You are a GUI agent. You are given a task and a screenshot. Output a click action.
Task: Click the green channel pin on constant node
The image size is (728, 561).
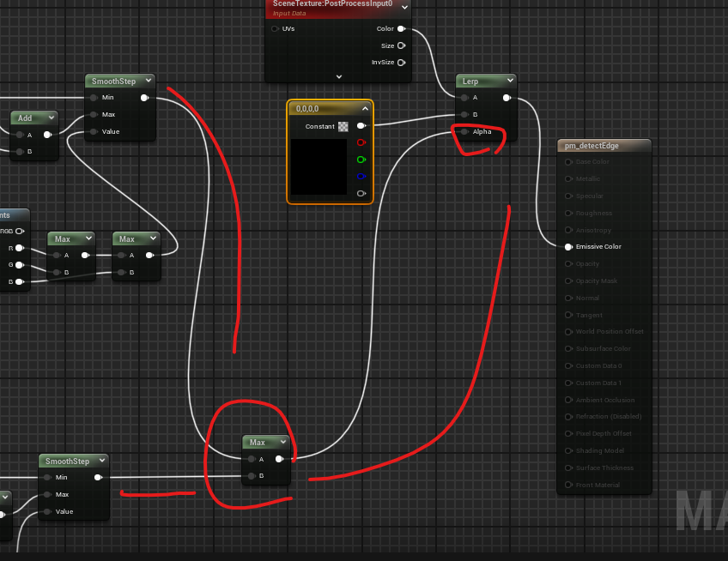pos(361,160)
